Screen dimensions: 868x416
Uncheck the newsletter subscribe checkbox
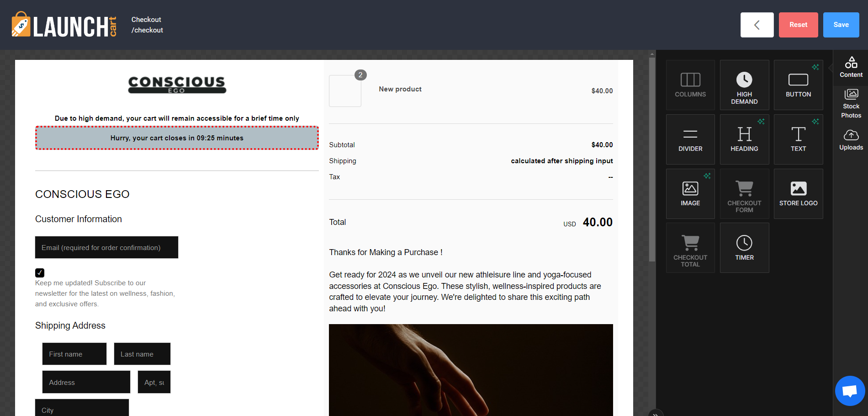[x=40, y=273]
